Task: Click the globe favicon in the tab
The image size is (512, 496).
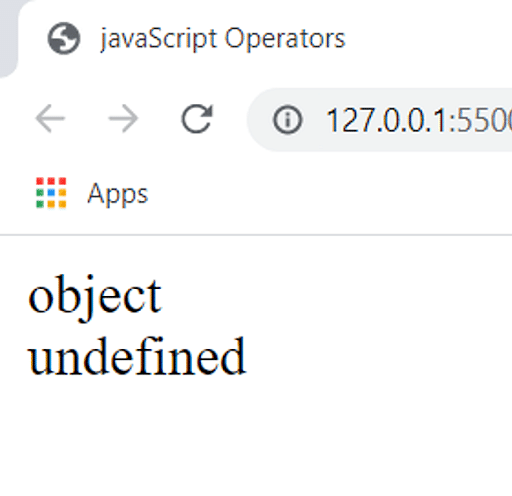Action: 64,38
